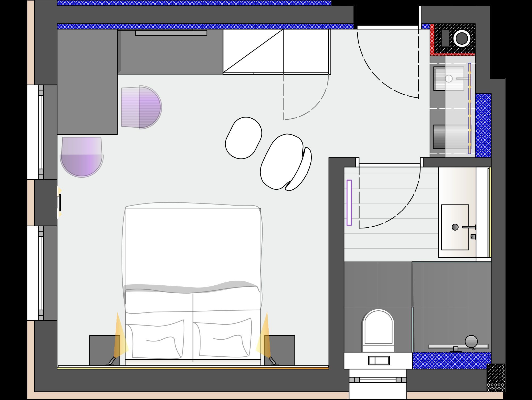Click the toilet flush plate rectangle
This screenshot has height=400, width=532.
pyautogui.click(x=379, y=361)
